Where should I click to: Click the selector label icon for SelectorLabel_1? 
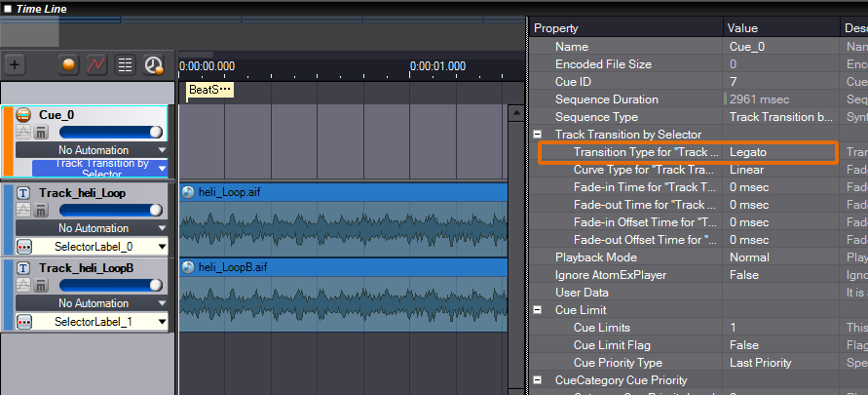[x=24, y=322]
